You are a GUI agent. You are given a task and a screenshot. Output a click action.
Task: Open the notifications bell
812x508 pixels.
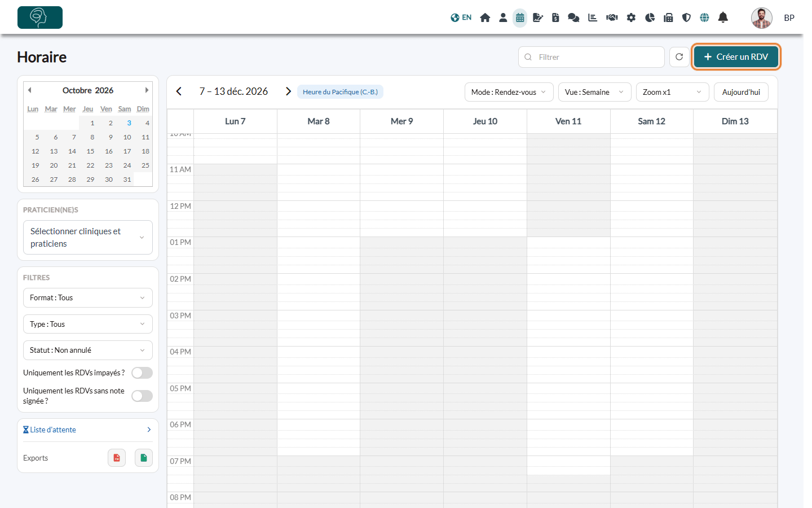(723, 17)
